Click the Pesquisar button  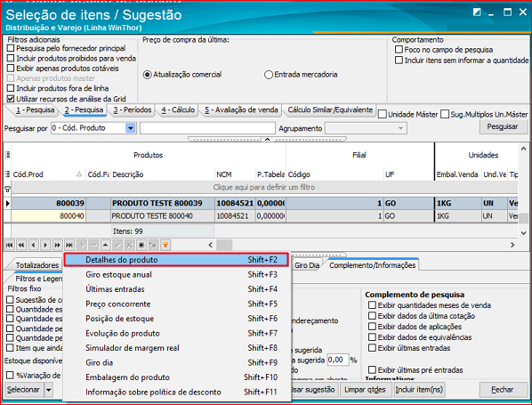pos(503,126)
